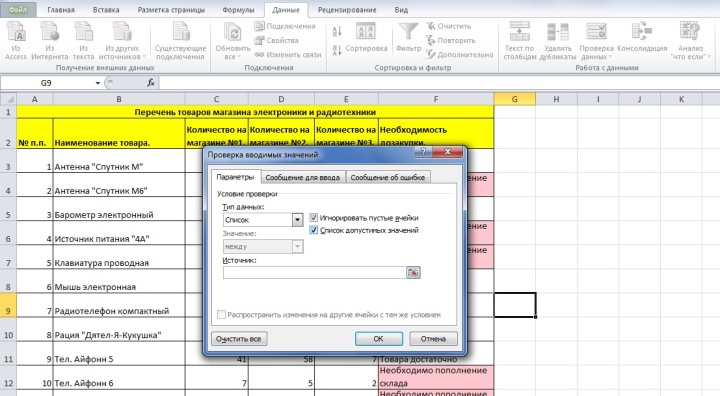Expand the Проверка данных ribbon dropdown
The height and width of the screenshot is (396, 720).
point(610,57)
